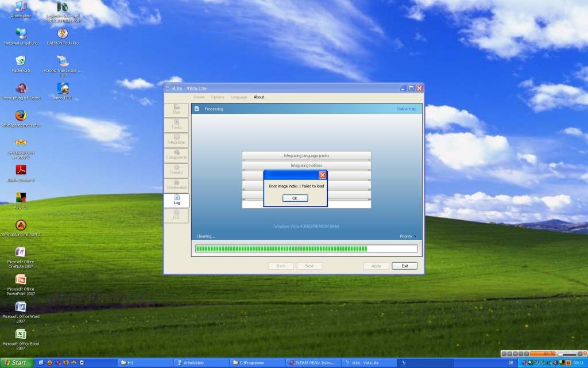Image resolution: width=588 pixels, height=368 pixels.
Task: Click the Windows Vista HOMEPREMIUM 64-bit label
Action: (307, 226)
